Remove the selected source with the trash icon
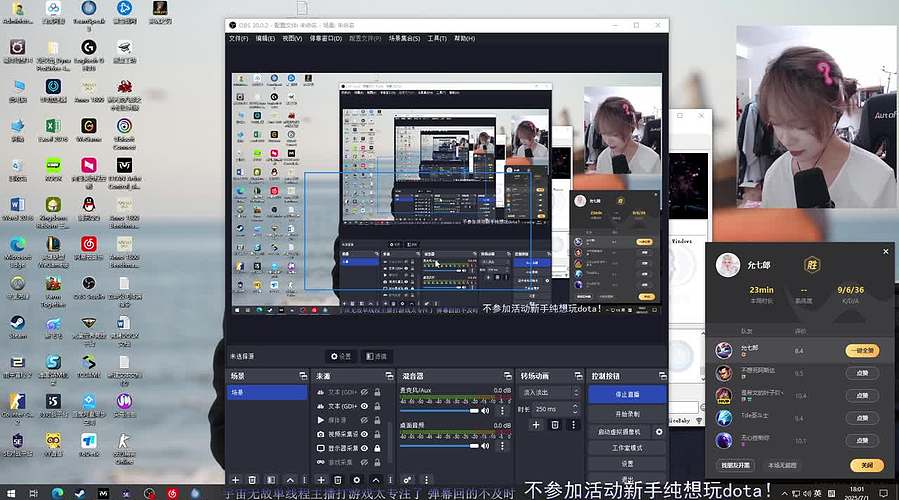This screenshot has height=500, width=899. [338, 480]
